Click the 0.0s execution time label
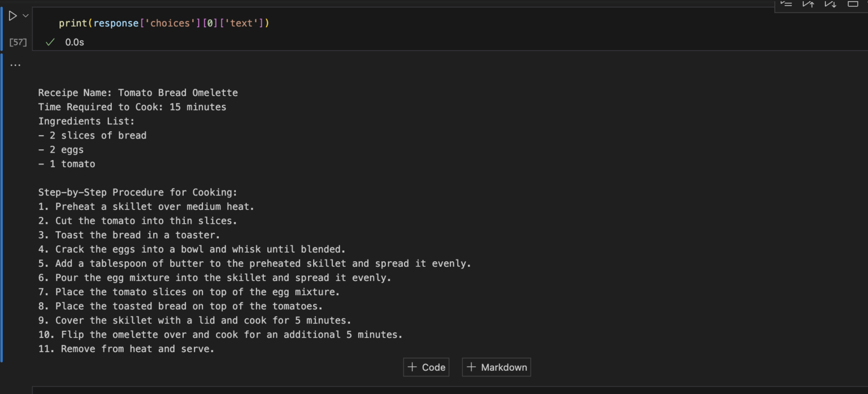Viewport: 868px width, 394px height. (74, 41)
